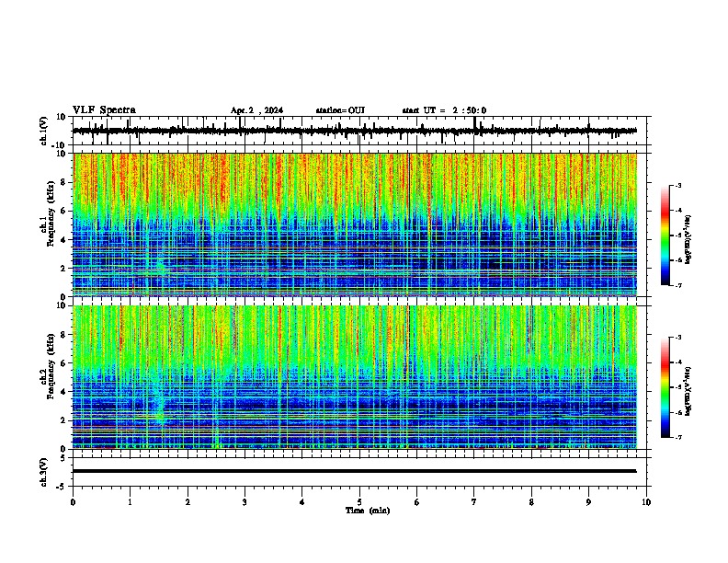The width and height of the screenshot is (728, 563).
Task: Click the ch.2 spectrogram color scale bar
Action: click(665, 387)
